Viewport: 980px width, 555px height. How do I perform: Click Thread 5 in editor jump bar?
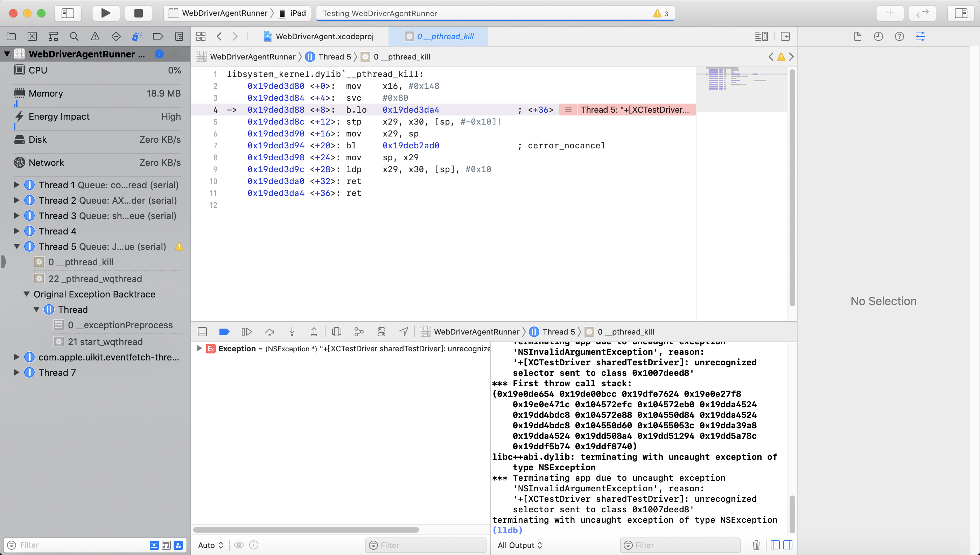point(329,57)
